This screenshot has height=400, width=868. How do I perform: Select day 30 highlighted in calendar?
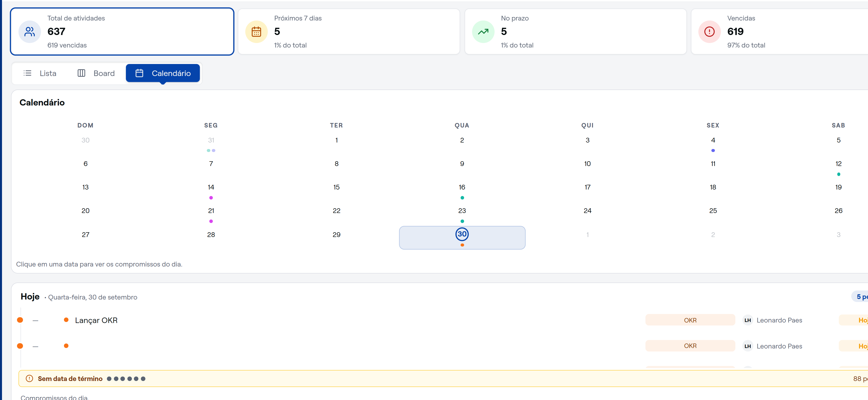(462, 237)
